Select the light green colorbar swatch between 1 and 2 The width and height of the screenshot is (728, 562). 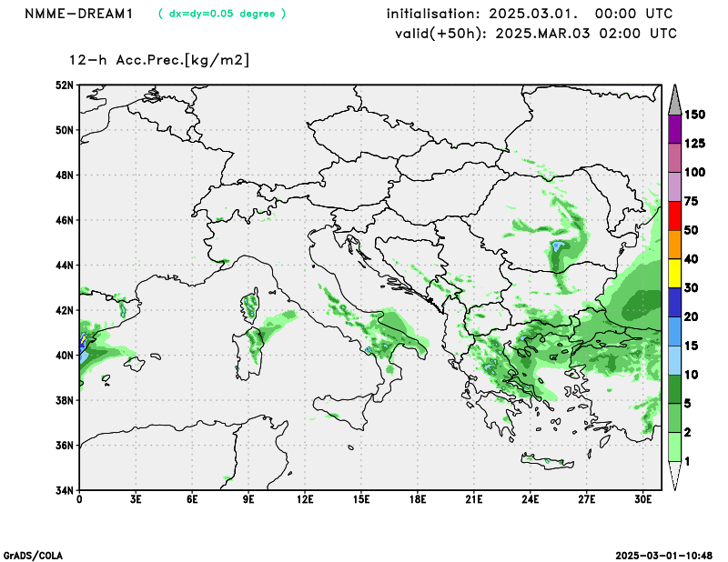pos(674,447)
